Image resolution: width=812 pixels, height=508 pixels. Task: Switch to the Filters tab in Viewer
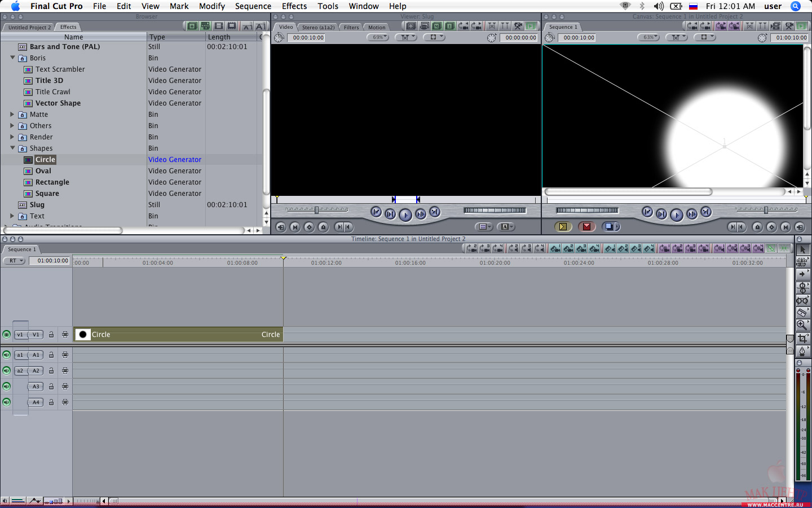pyautogui.click(x=351, y=27)
